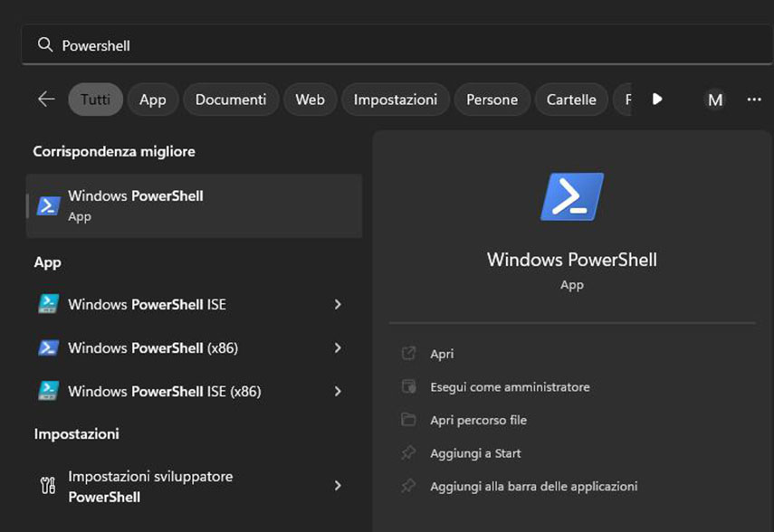The width and height of the screenshot is (774, 532).
Task: Click the M user profile avatar
Action: coord(715,100)
